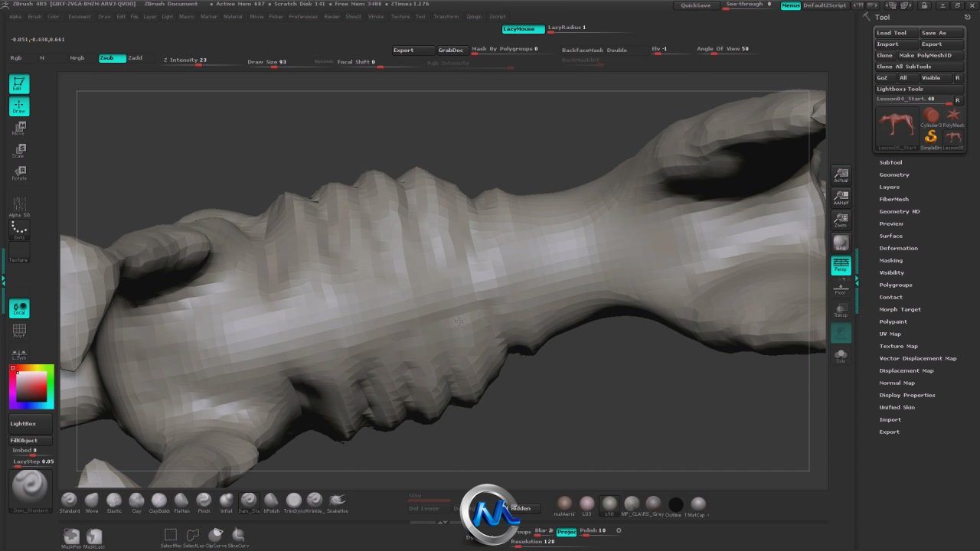Toggle Zadd sculpt mode

135,58
